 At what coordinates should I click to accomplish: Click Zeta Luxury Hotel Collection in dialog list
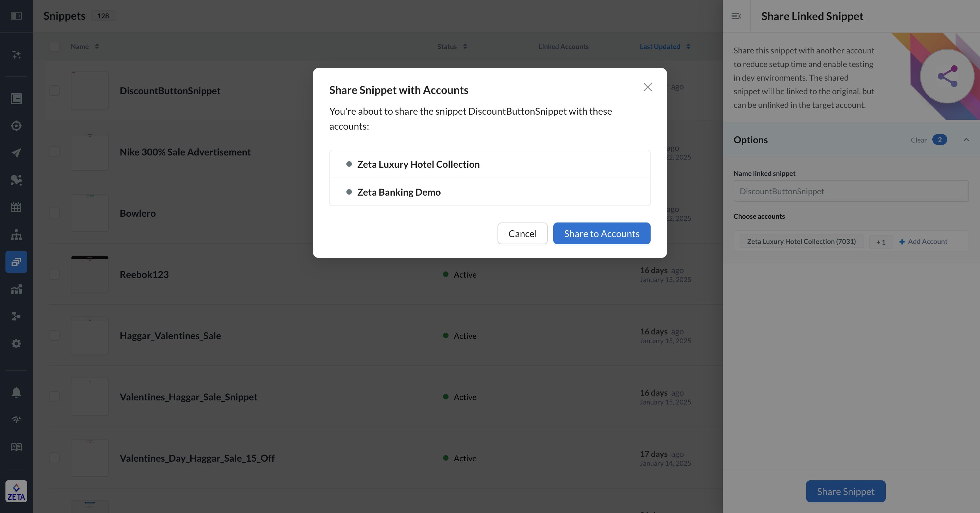[x=490, y=164]
